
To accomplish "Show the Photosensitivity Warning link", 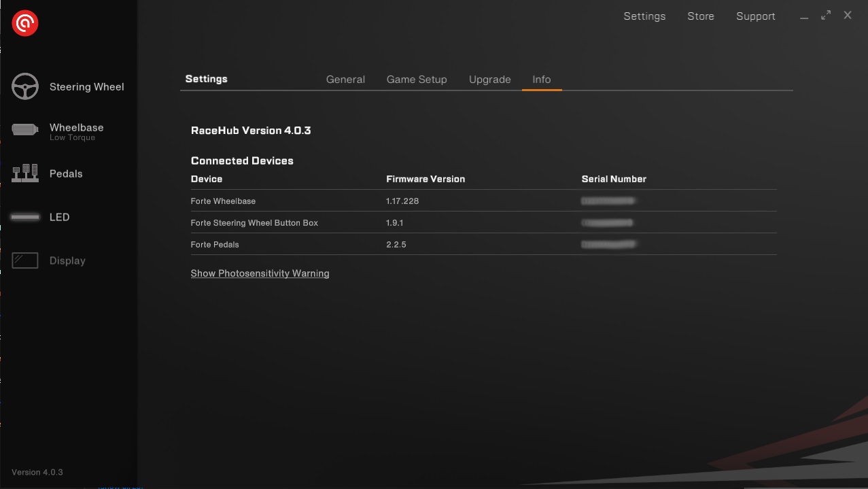I will (260, 273).
